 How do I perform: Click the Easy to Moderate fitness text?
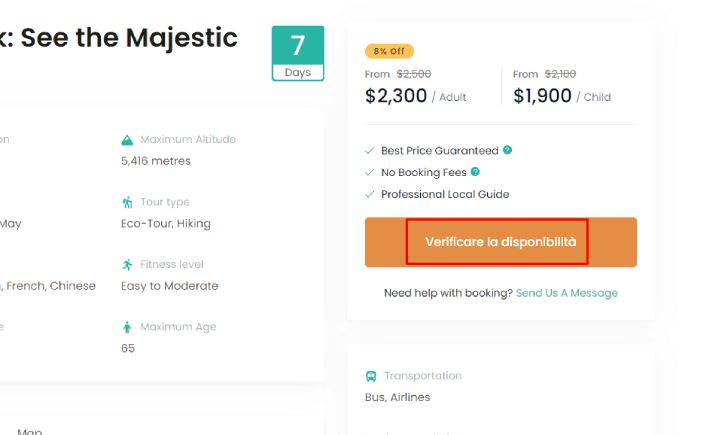169,286
